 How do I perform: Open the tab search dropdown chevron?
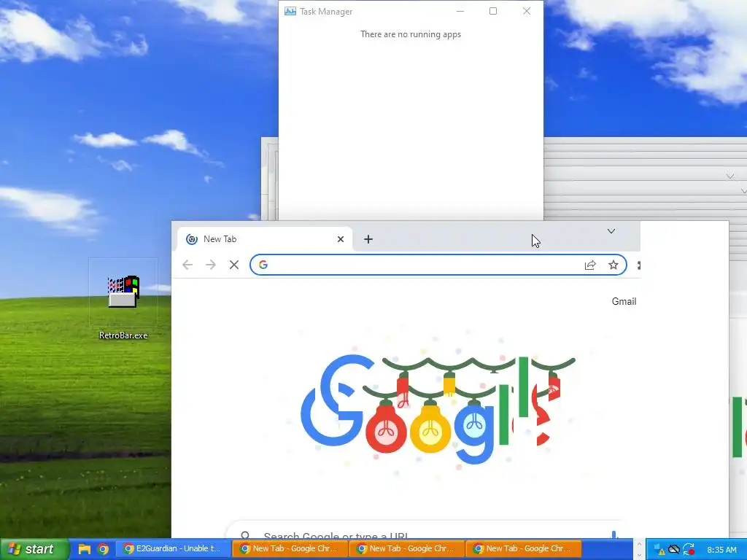tap(611, 231)
